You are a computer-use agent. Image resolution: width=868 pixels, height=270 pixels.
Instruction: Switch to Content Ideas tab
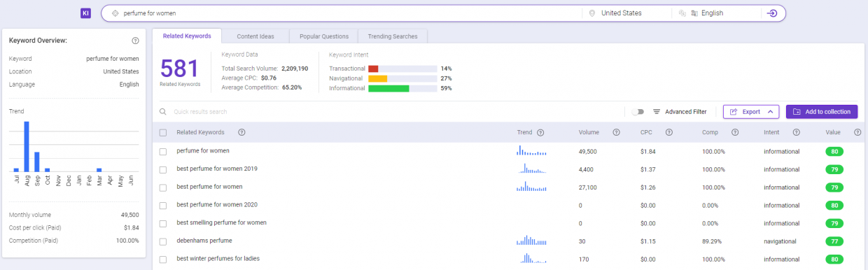click(x=255, y=36)
